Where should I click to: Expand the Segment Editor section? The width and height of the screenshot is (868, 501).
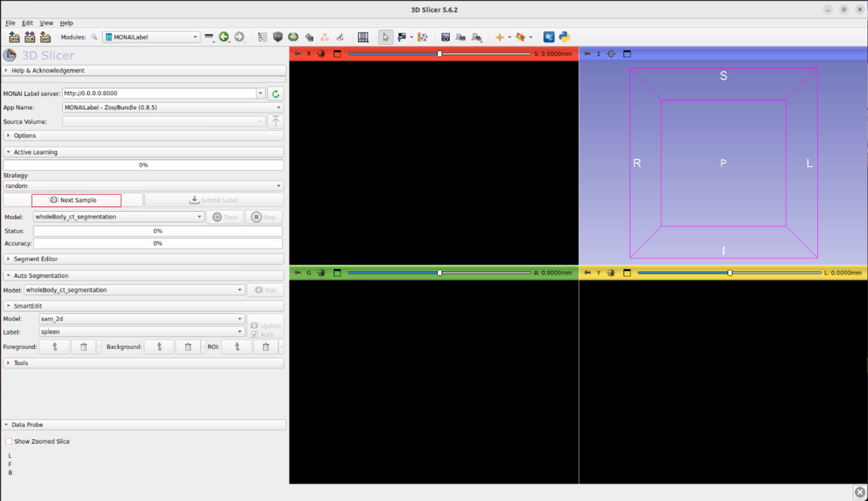pyautogui.click(x=35, y=259)
